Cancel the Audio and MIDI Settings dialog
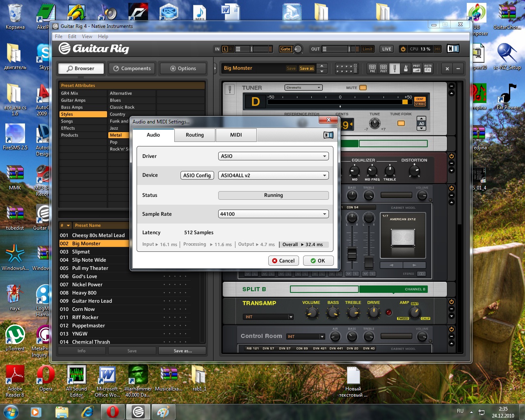The image size is (525, 420). click(283, 261)
